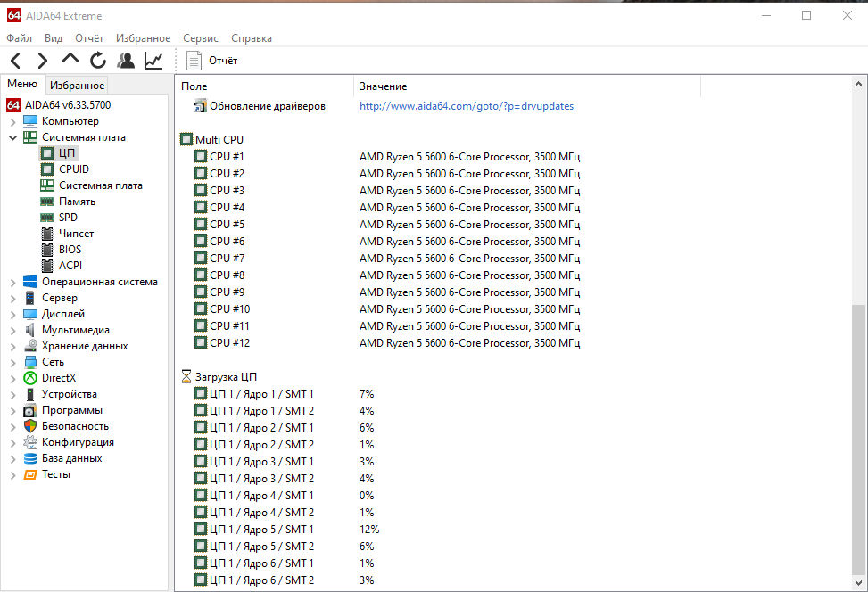Switch to the Меню tab

(x=22, y=84)
